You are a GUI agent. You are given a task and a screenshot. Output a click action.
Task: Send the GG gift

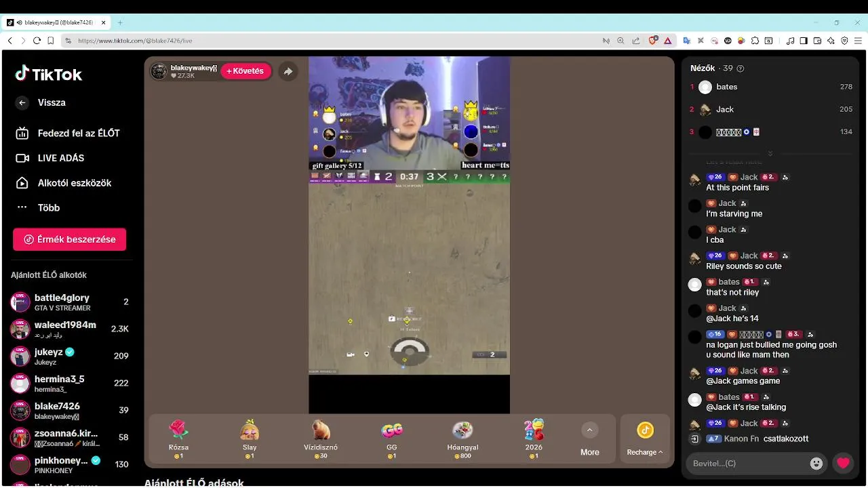[392, 439]
